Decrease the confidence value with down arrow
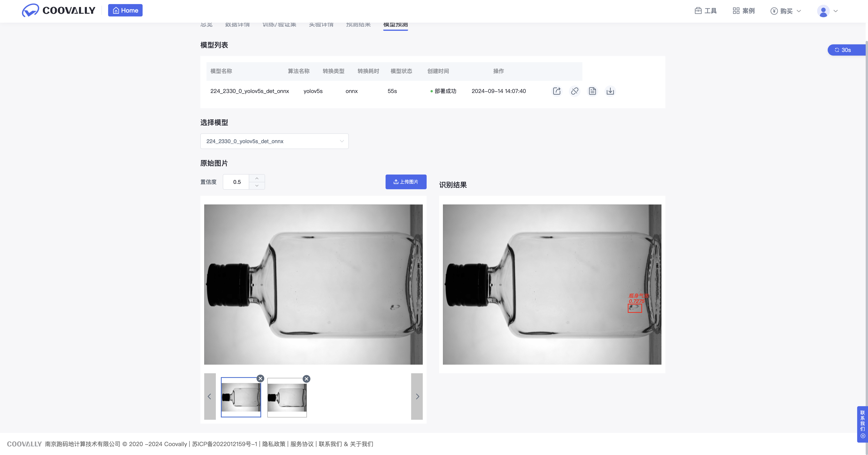Screen dimensions: 868x455 click(257, 186)
